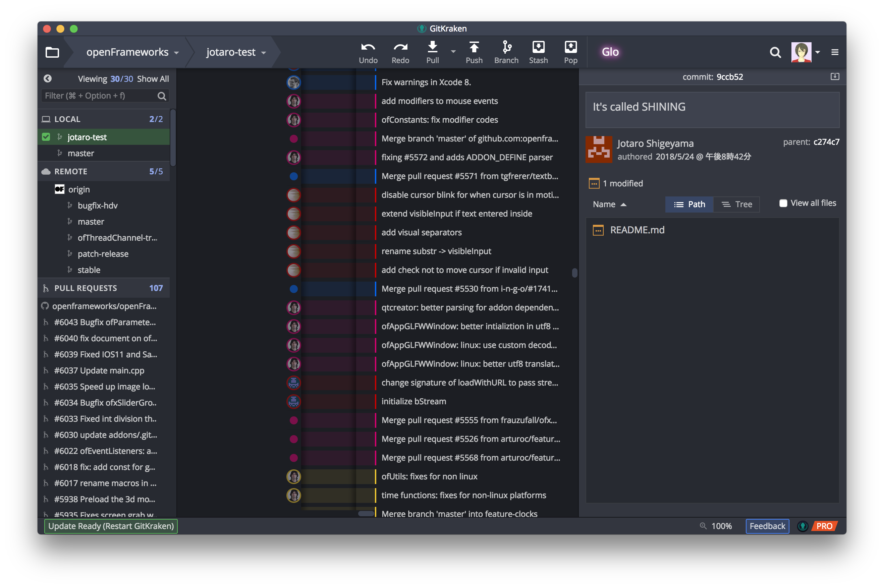
Task: Expand the openFrameworks repository dropdown
Action: pos(177,53)
